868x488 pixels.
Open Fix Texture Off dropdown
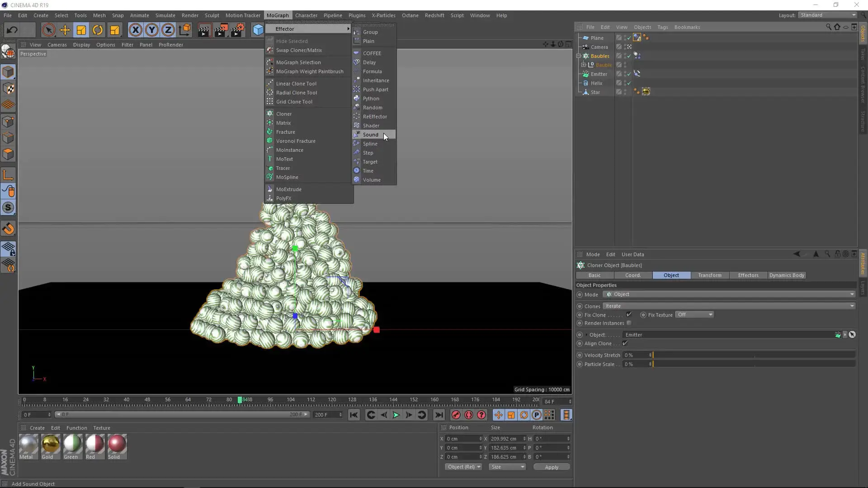(x=695, y=314)
